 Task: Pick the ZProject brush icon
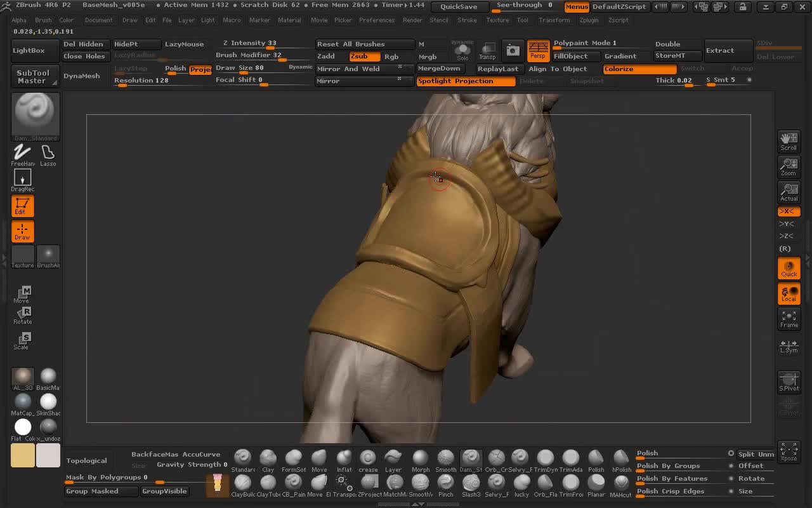[x=370, y=486]
